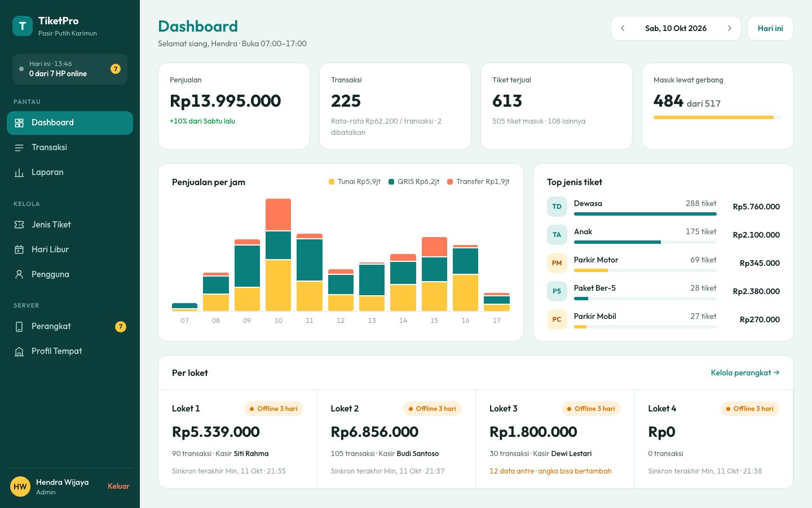Open the Transaksi menu item
Viewport: 812px width, 508px height.
(70, 148)
